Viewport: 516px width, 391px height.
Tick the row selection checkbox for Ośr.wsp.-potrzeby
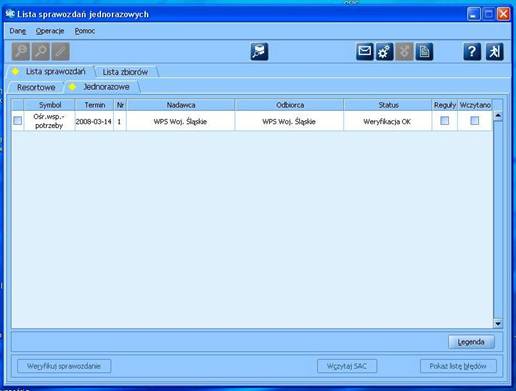tap(18, 121)
